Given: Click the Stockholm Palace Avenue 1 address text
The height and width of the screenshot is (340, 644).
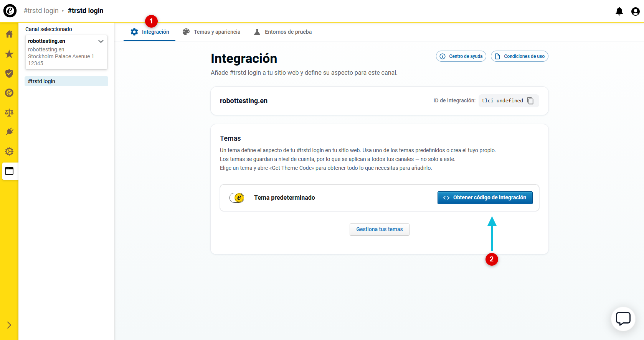Looking at the screenshot, I should (x=61, y=56).
